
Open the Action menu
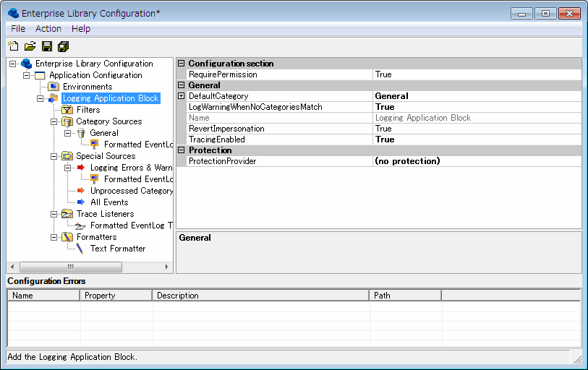click(48, 28)
